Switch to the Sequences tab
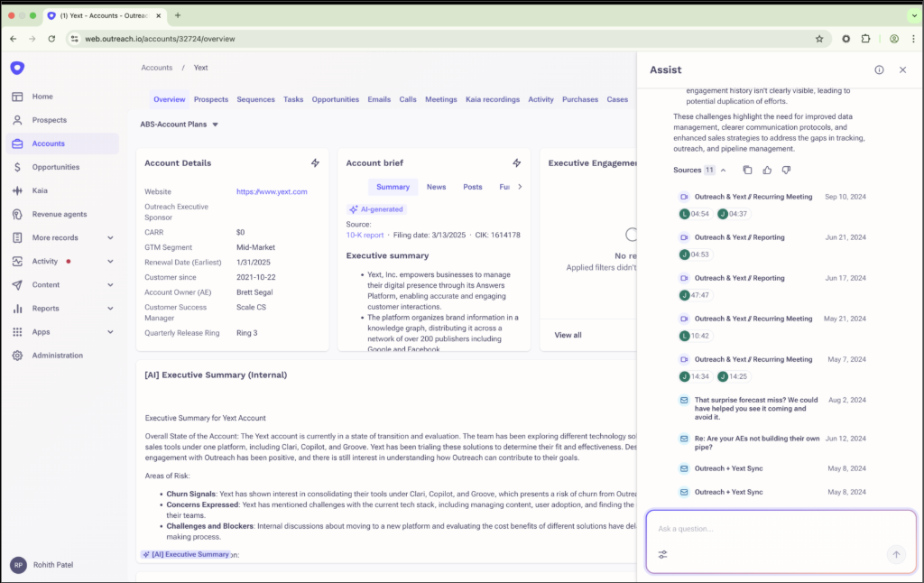 [255, 99]
